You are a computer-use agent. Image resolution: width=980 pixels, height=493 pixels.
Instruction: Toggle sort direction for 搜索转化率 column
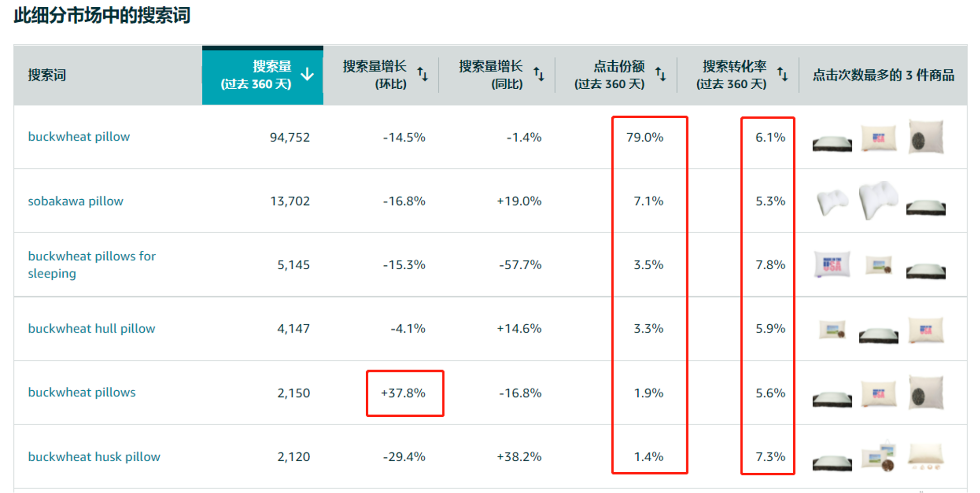[x=782, y=74]
